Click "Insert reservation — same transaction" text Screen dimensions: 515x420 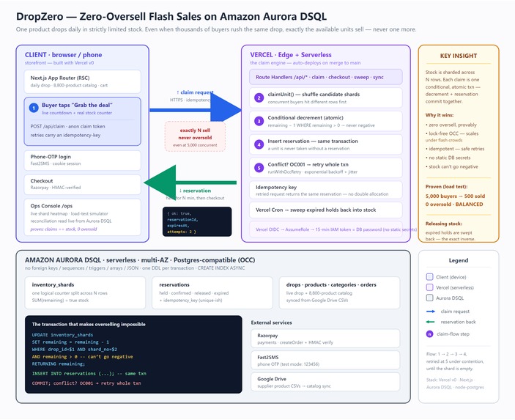pyautogui.click(x=313, y=141)
